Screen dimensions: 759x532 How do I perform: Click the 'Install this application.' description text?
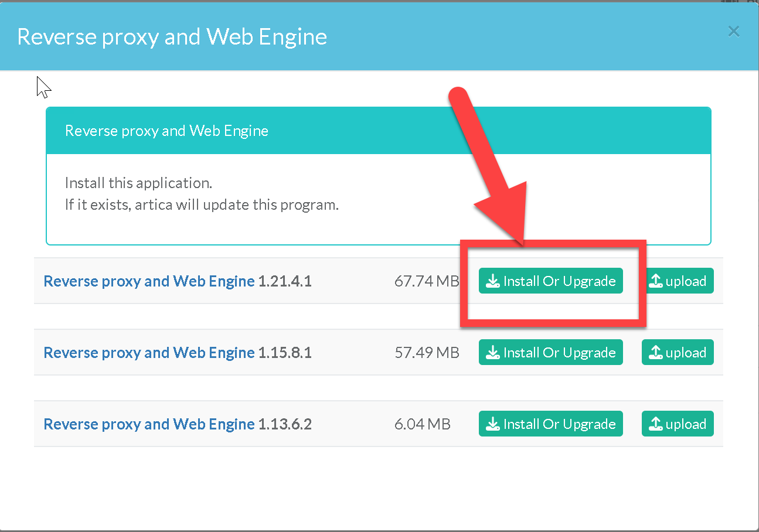[138, 183]
